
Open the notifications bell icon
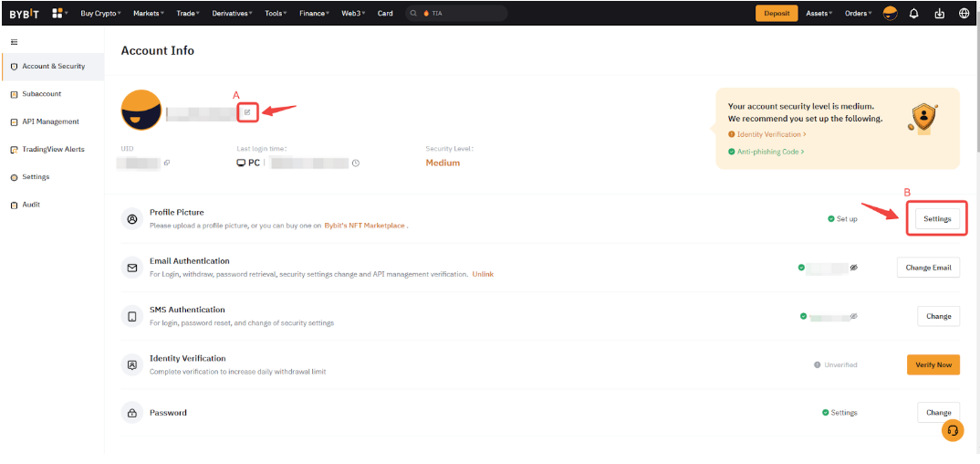tap(913, 14)
